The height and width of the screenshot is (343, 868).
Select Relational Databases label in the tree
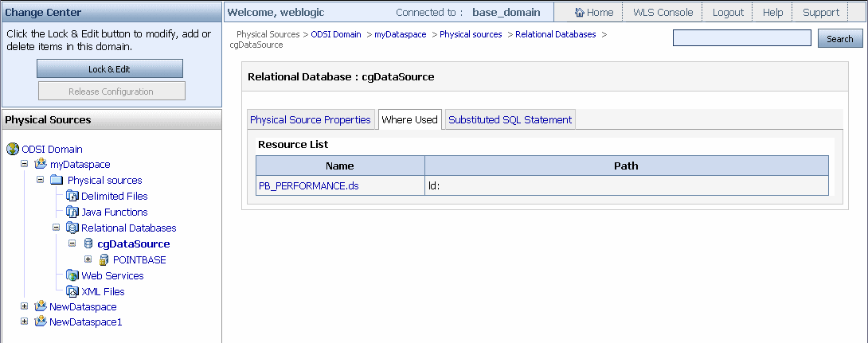tap(129, 228)
